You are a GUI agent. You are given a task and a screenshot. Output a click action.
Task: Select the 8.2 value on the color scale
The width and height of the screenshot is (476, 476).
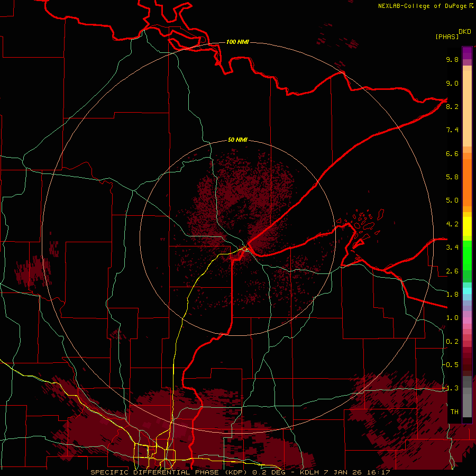pos(452,106)
